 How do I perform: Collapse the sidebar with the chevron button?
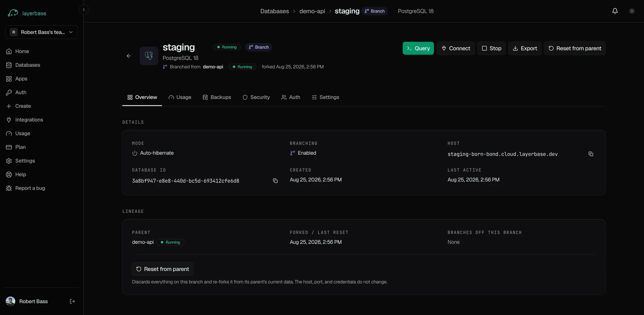coord(84,10)
